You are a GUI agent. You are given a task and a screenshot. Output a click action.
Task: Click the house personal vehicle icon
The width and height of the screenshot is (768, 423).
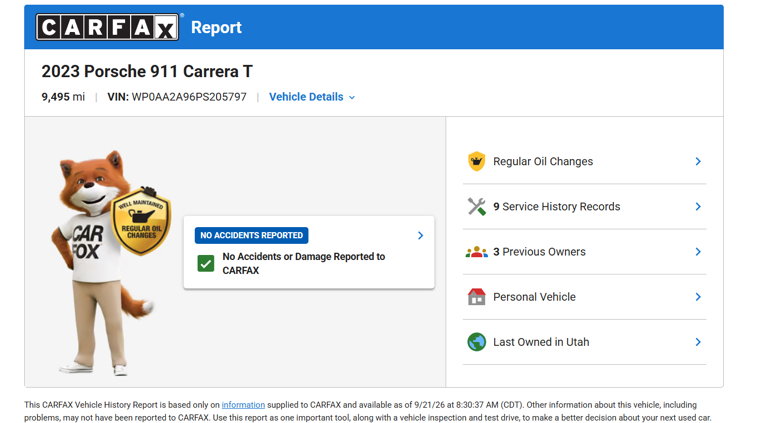tap(476, 297)
